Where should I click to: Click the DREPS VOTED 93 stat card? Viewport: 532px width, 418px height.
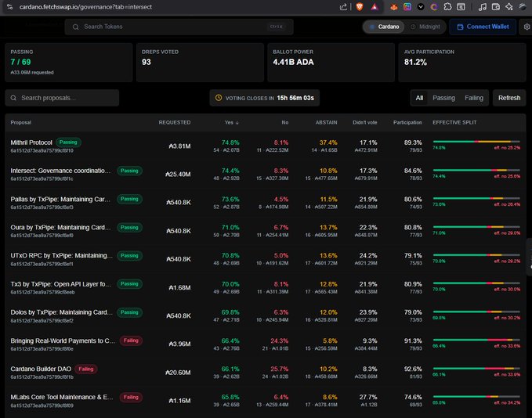pyautogui.click(x=200, y=62)
